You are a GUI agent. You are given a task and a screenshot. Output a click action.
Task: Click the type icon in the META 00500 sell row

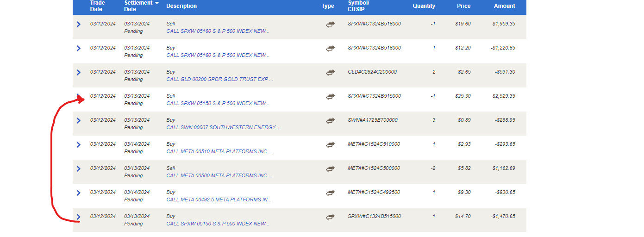[330, 169]
